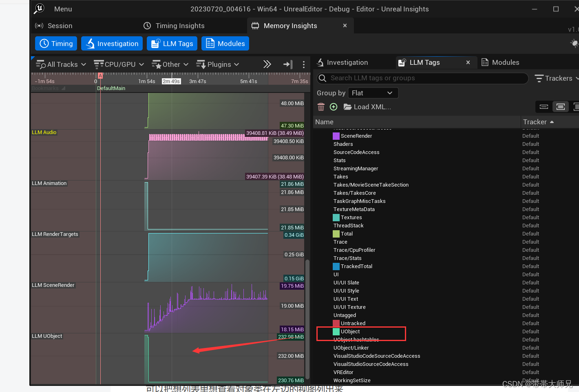The image size is (579, 392).
Task: Select the medium track height icon
Action: (x=561, y=107)
